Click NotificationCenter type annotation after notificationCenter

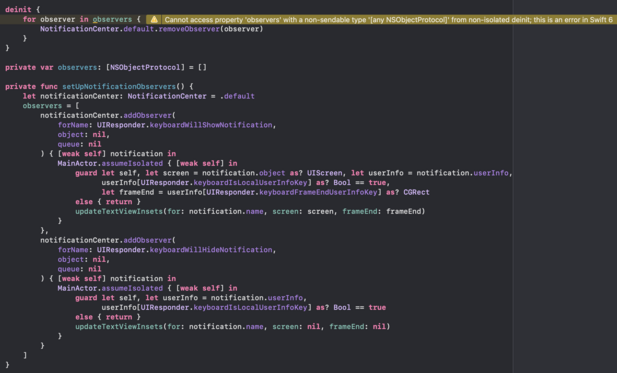[x=167, y=96]
